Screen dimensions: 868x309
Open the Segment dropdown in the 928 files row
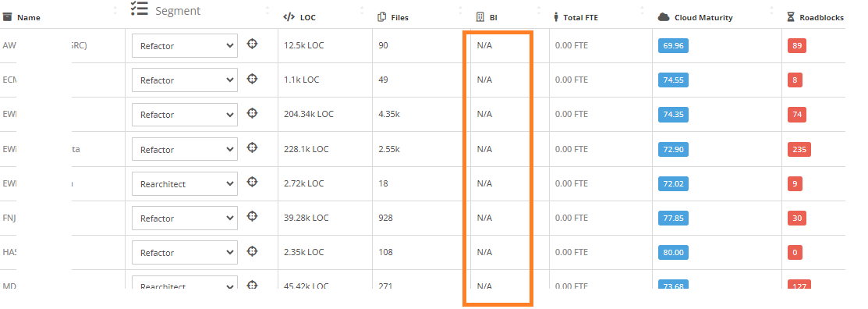(x=184, y=218)
